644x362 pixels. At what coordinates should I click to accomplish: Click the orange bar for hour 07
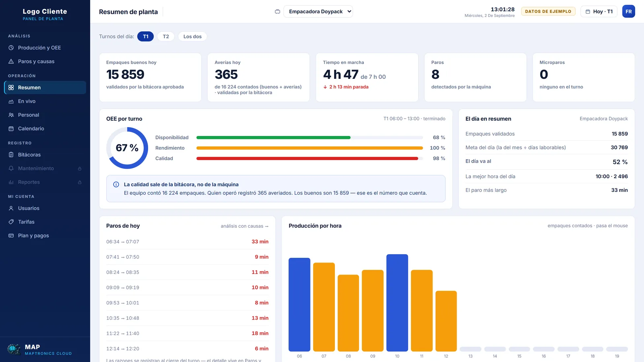324,307
